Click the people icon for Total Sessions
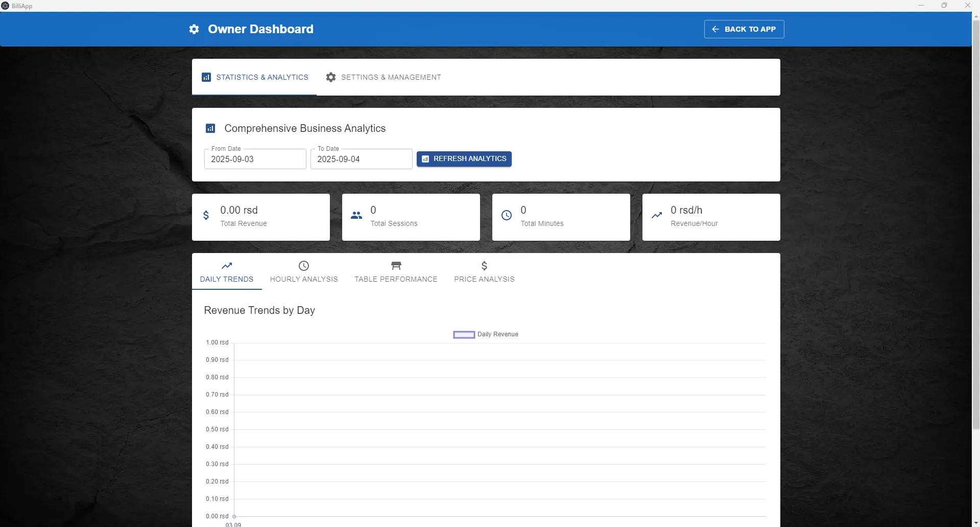 [x=356, y=216]
